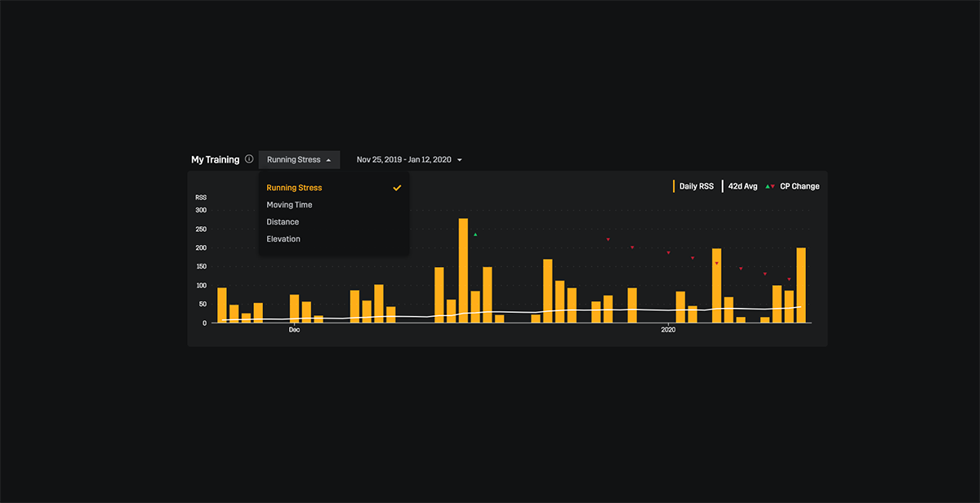Choose Moving Time from the metric menu

click(289, 205)
